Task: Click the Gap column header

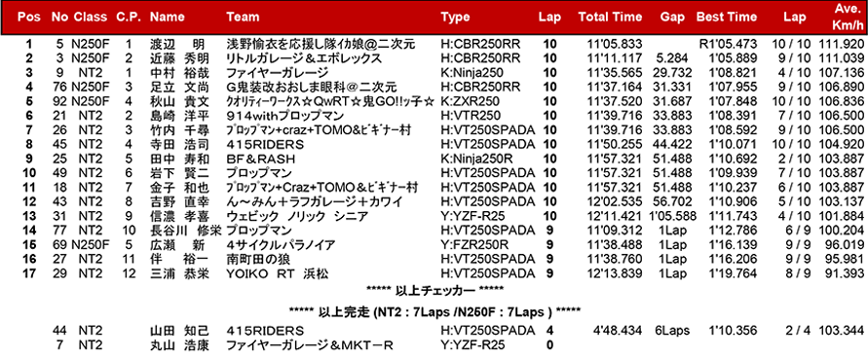Action: (672, 18)
